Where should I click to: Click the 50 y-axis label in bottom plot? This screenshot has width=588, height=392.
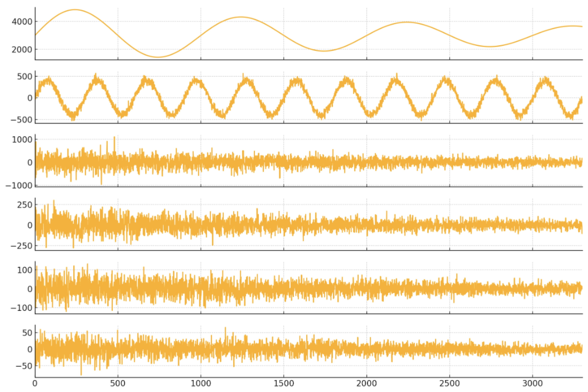(x=27, y=333)
